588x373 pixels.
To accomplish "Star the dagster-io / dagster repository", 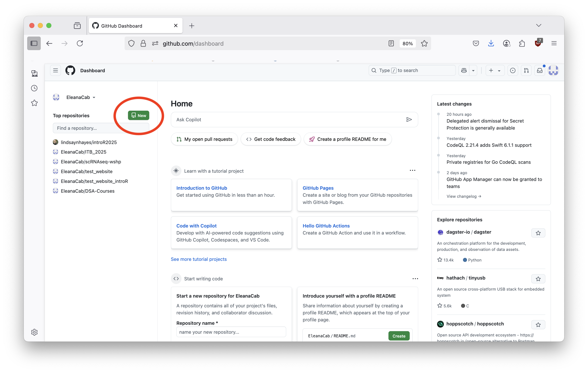I will tap(538, 233).
